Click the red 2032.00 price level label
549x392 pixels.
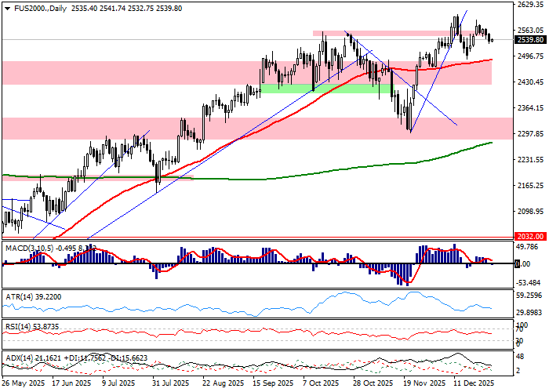pyautogui.click(x=531, y=235)
